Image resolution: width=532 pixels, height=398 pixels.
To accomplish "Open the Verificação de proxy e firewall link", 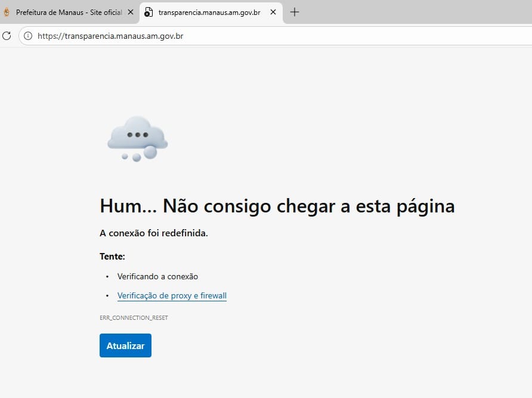I will pyautogui.click(x=172, y=295).
